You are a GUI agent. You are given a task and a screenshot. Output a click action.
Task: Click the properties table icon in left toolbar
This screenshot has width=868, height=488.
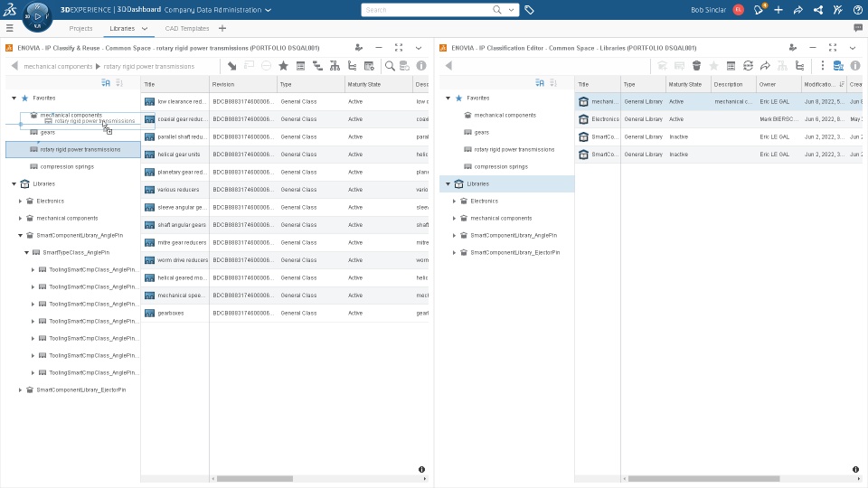tap(300, 66)
